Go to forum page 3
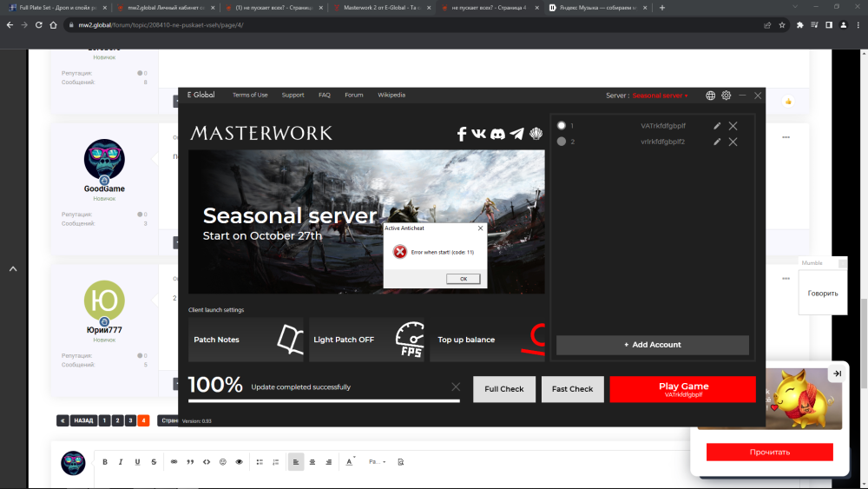Screen dimensions: 868x489 (130, 420)
